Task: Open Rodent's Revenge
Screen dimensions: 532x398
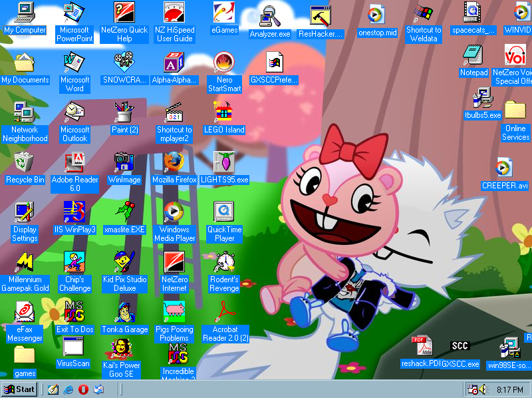Action: point(224,263)
